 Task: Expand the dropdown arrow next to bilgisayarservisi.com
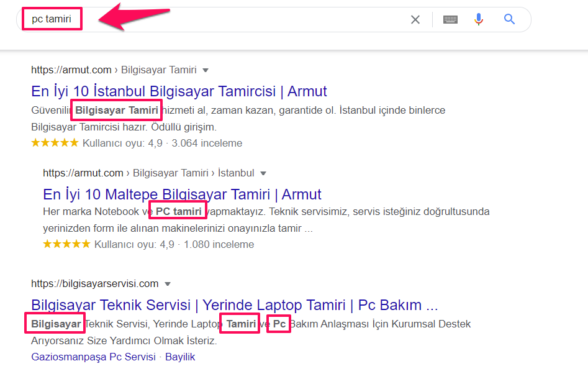[x=167, y=284]
